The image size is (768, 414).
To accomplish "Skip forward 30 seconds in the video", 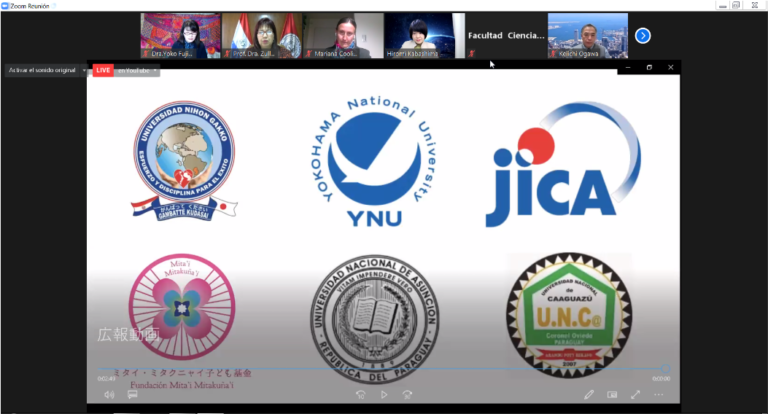I will 407,394.
